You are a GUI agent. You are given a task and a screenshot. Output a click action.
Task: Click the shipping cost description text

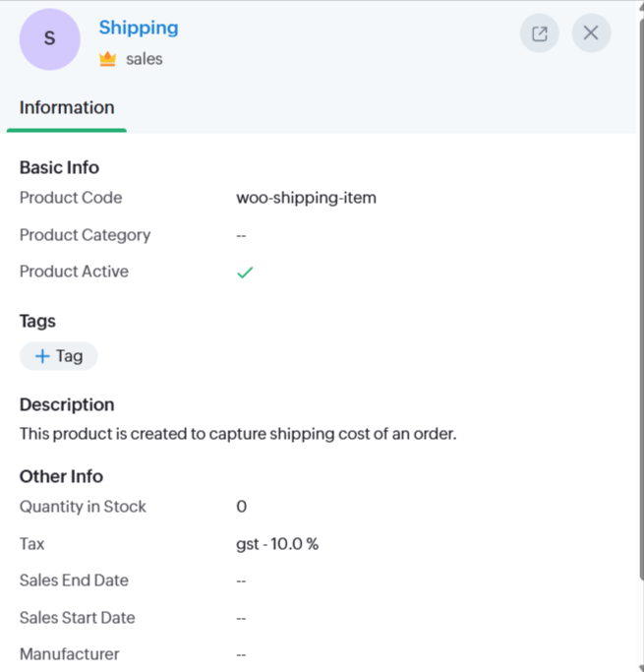coord(238,433)
